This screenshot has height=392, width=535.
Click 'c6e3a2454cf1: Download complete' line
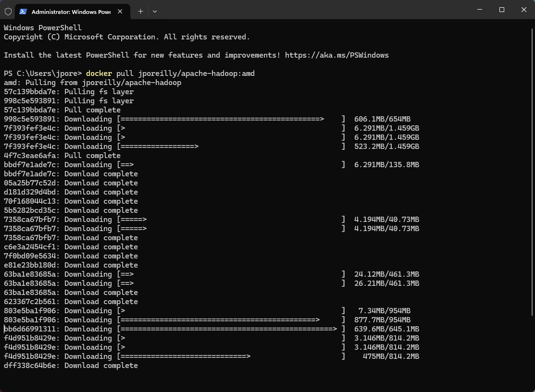71,247
